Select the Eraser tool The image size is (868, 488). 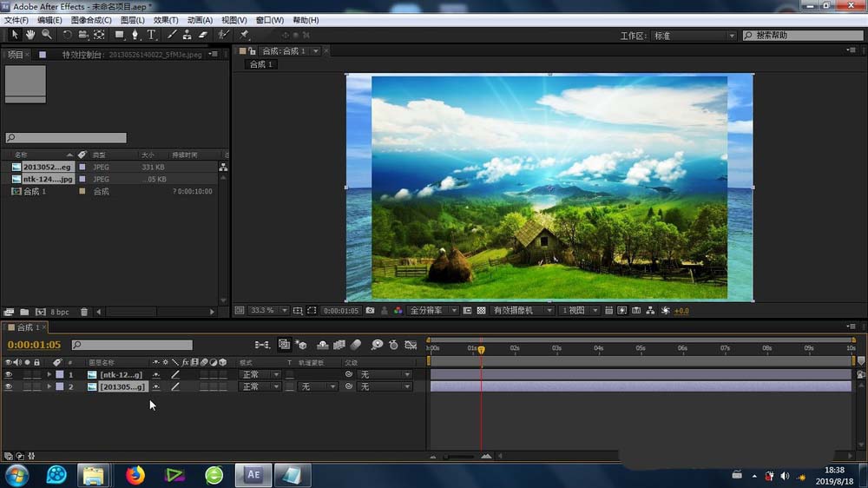click(203, 35)
